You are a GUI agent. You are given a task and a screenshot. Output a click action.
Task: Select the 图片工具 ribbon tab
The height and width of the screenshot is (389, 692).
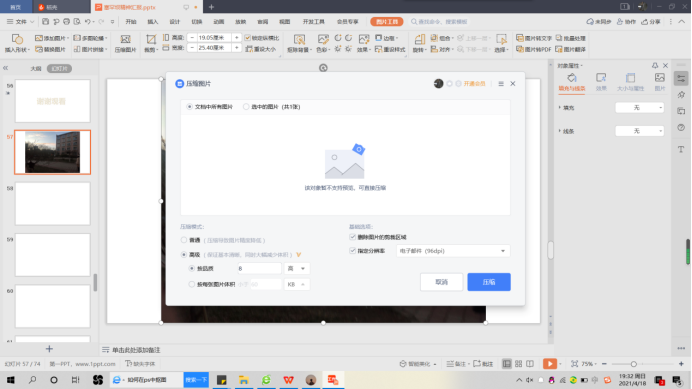pyautogui.click(x=387, y=22)
